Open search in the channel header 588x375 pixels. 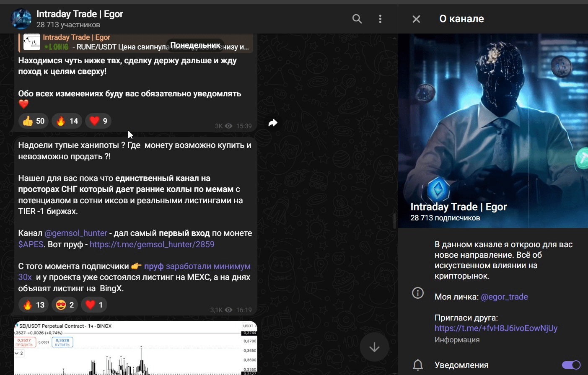tap(357, 19)
